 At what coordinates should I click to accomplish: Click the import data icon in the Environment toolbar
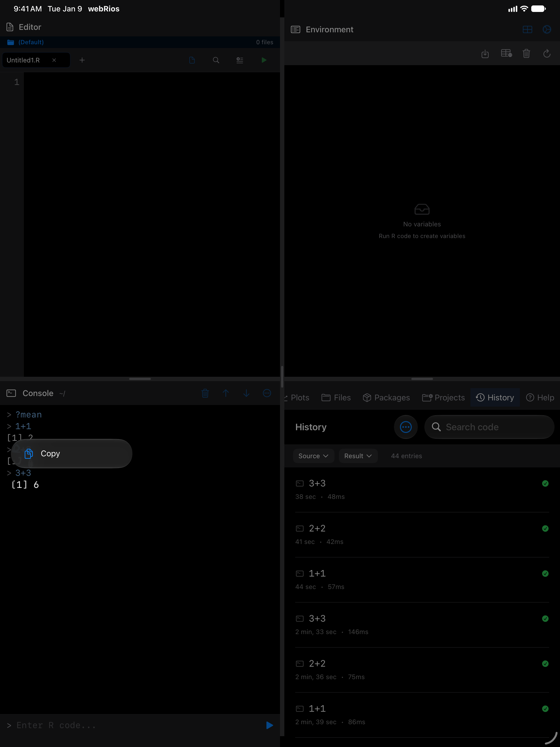(485, 54)
